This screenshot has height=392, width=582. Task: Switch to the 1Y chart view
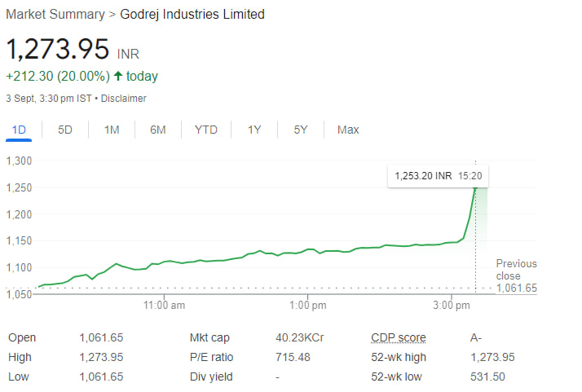[254, 130]
